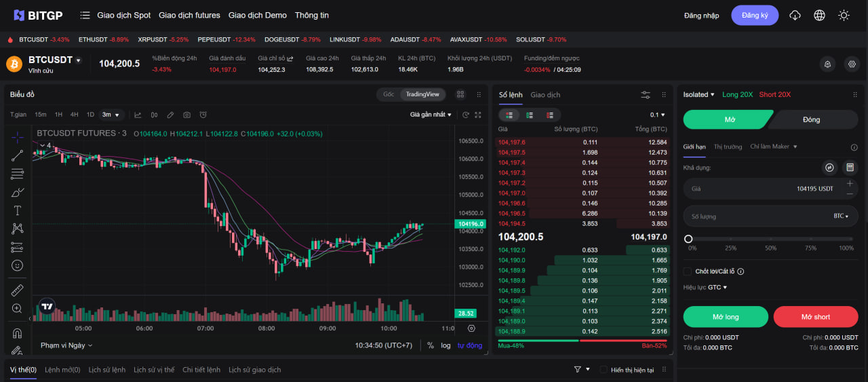Image resolution: width=868 pixels, height=382 pixels.
Task: Select the zoom in magnifier tool
Action: (x=18, y=309)
